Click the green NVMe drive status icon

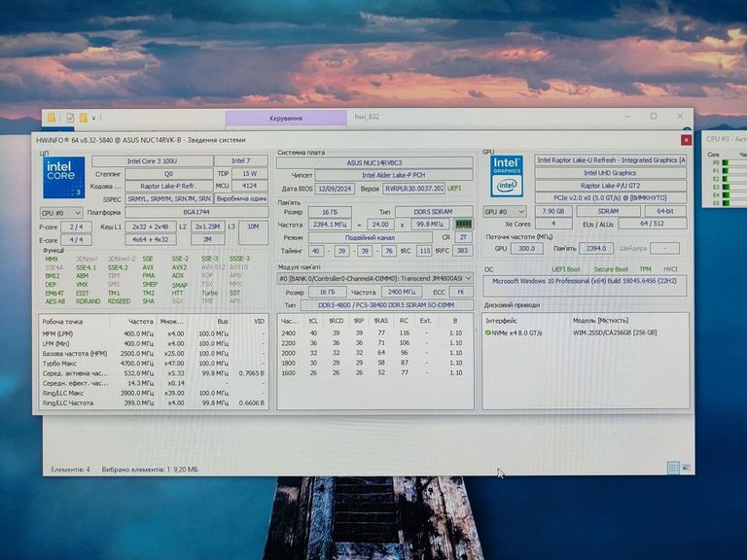(488, 332)
